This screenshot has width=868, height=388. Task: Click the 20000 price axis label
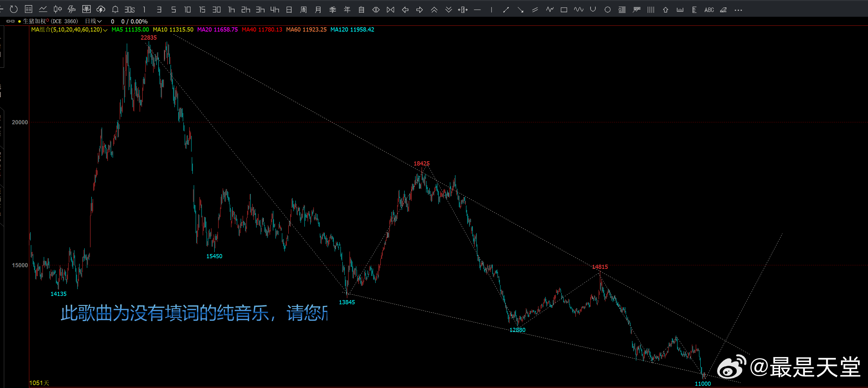[x=20, y=122]
